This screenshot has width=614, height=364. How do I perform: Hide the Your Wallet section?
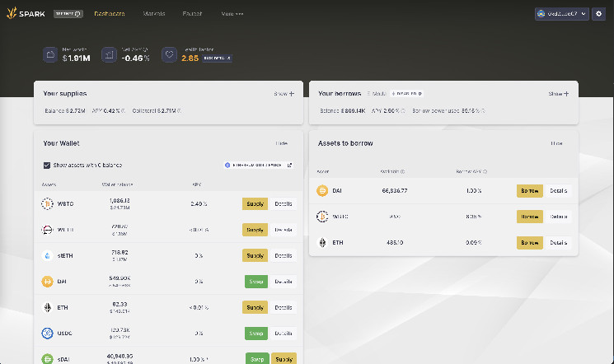point(282,143)
